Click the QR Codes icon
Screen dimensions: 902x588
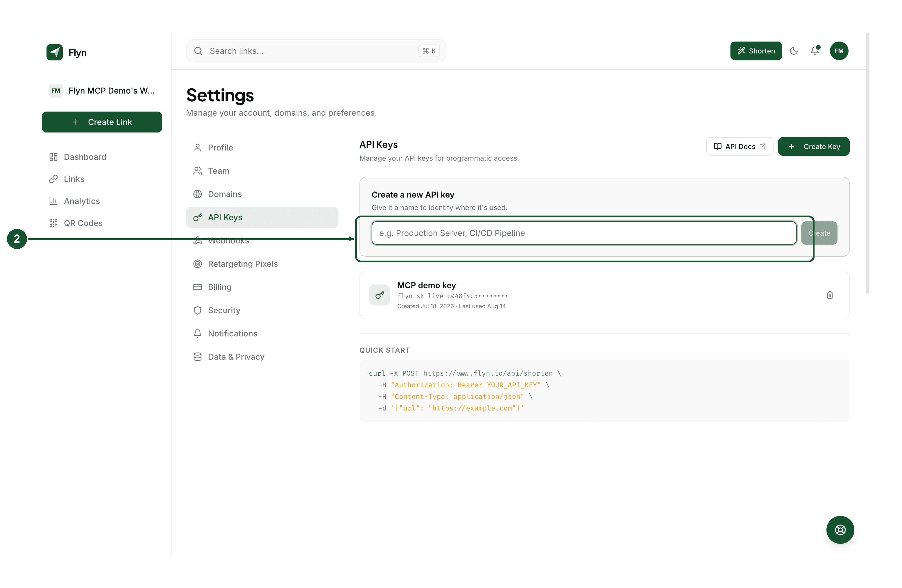53,223
